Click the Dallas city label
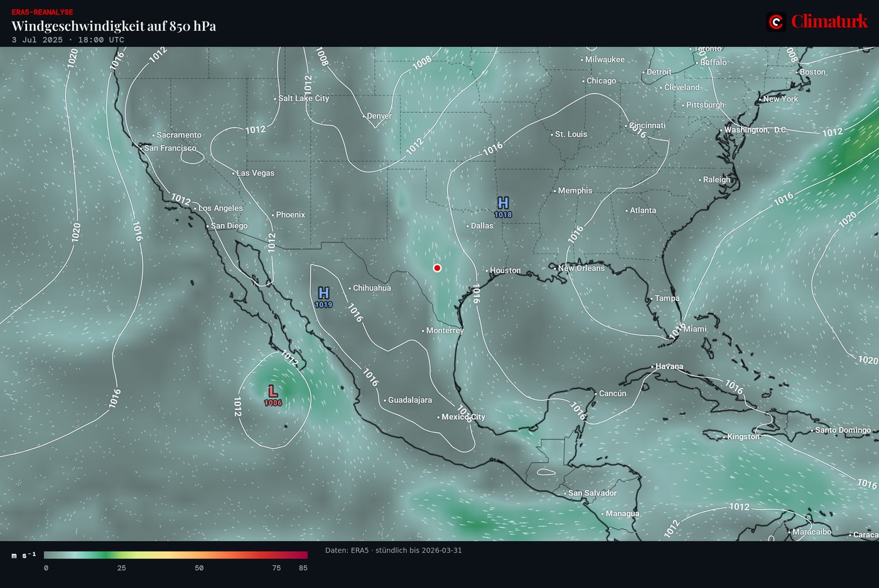This screenshot has width=879, height=588. click(482, 225)
